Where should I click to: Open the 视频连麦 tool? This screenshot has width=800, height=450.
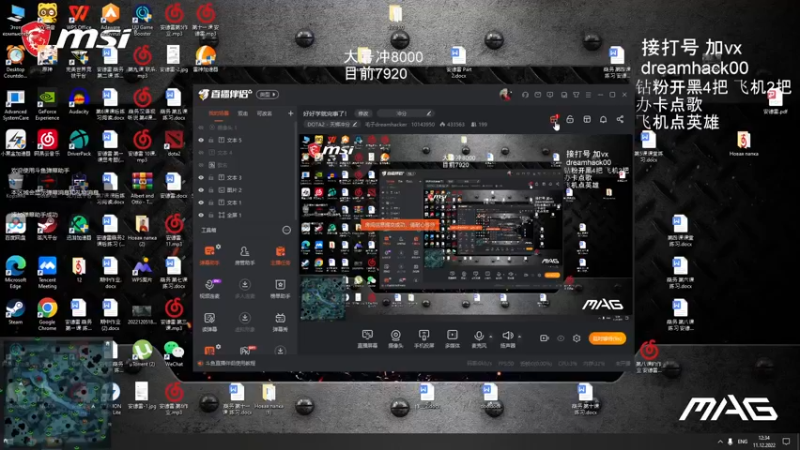pos(209,288)
